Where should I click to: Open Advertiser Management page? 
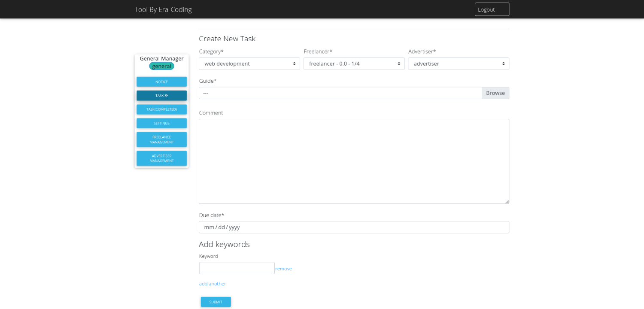(x=161, y=158)
